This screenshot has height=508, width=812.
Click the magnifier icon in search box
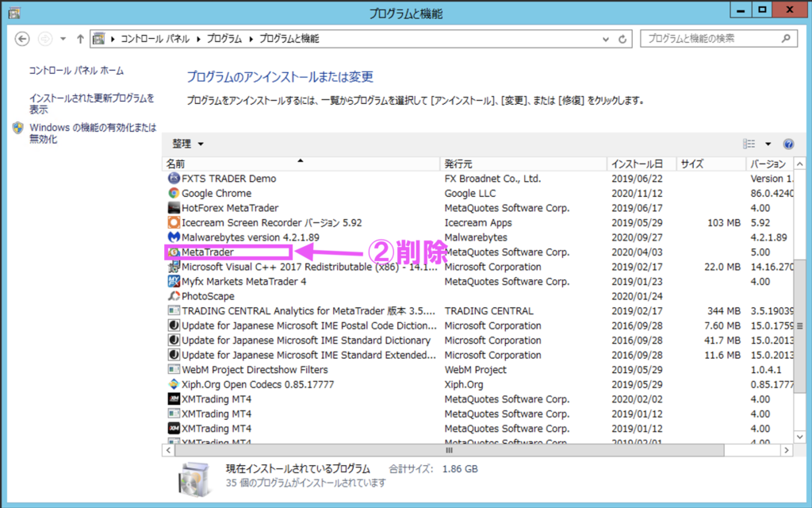click(786, 38)
